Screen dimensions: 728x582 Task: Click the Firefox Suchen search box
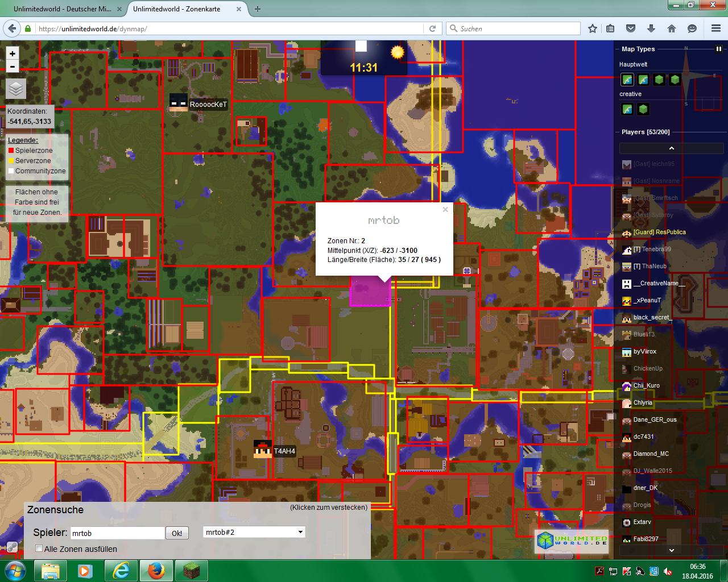[x=513, y=28]
